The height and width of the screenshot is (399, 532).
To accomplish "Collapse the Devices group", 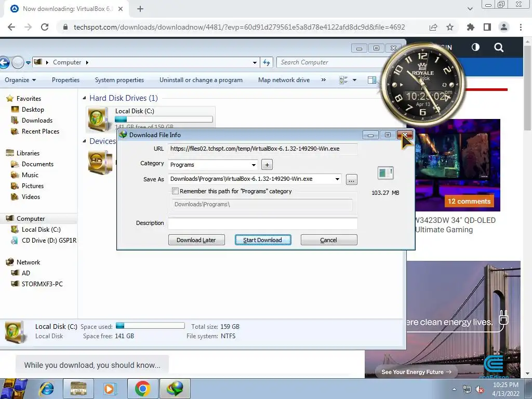I will coord(85,141).
